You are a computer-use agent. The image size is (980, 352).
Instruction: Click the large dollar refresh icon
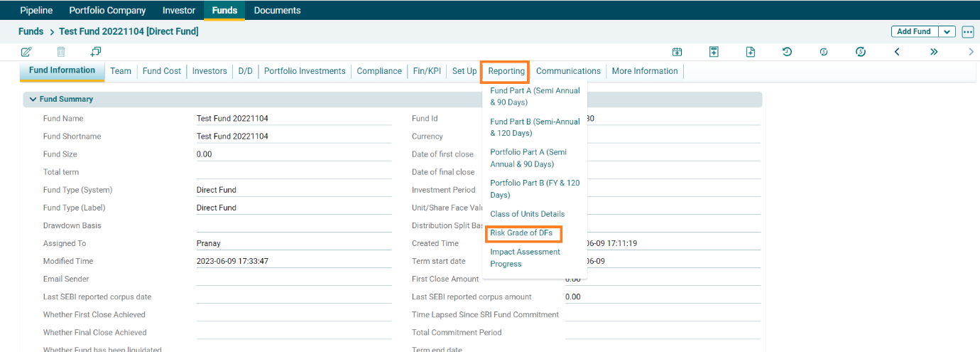(x=861, y=52)
